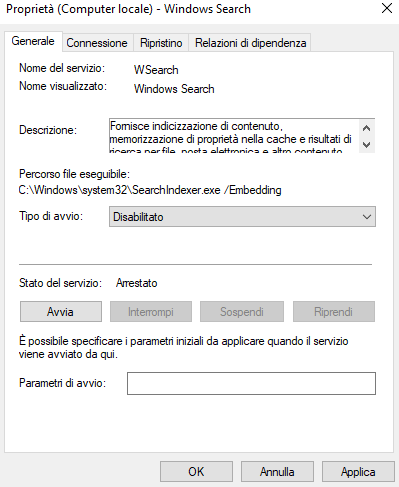
Task: Click the Windows Search display name value
Action: [174, 89]
